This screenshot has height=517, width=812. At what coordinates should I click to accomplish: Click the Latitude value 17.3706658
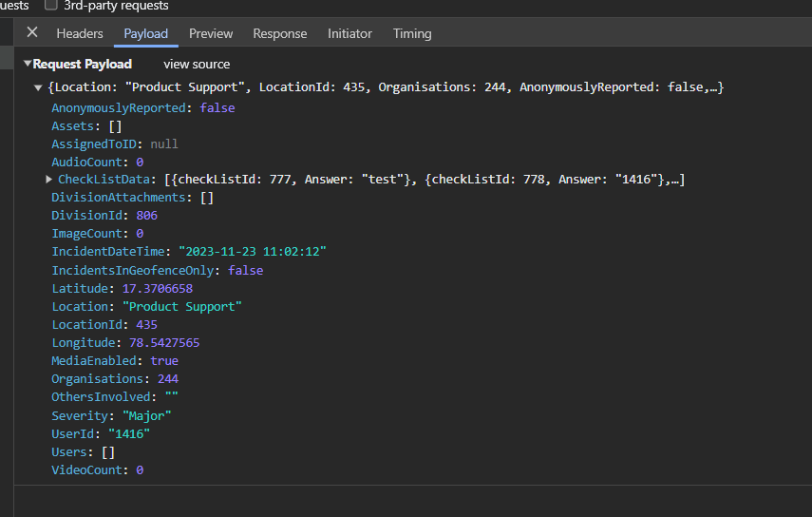(157, 288)
